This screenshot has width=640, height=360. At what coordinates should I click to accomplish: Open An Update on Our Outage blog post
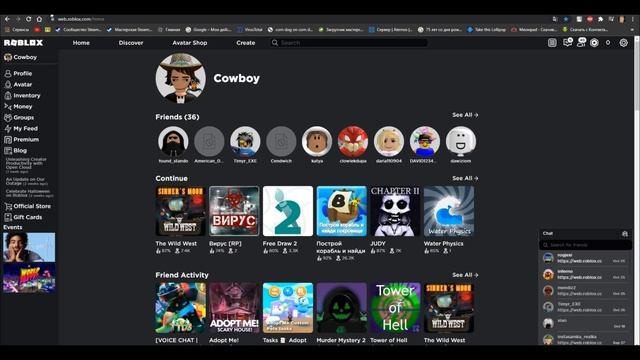click(27, 181)
